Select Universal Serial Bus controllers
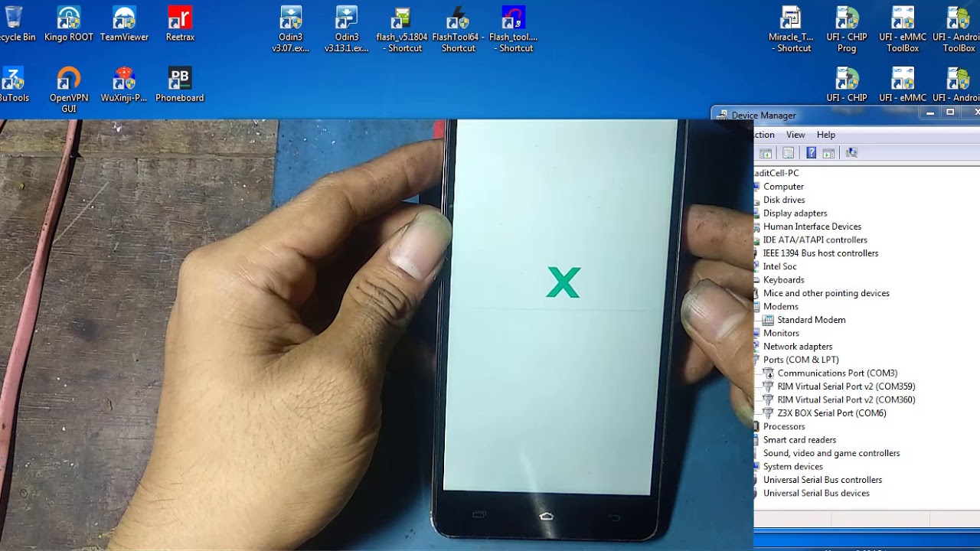Image resolution: width=980 pixels, height=551 pixels. (822, 480)
